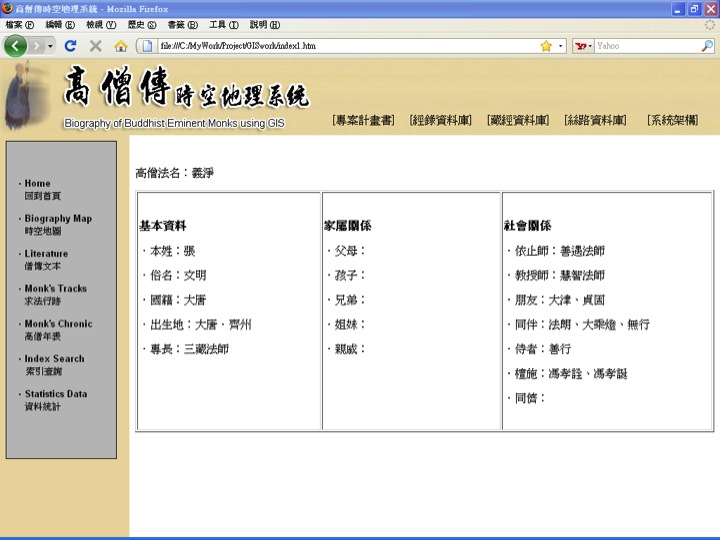This screenshot has width=720, height=540.
Task: Open Index Search 索引查詢 in sidebar
Action: (x=54, y=365)
